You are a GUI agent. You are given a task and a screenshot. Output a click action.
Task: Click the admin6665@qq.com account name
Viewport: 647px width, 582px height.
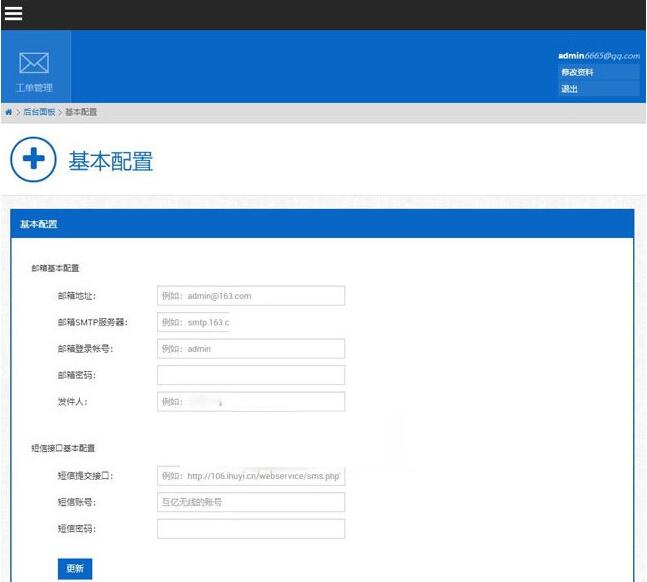(598, 56)
